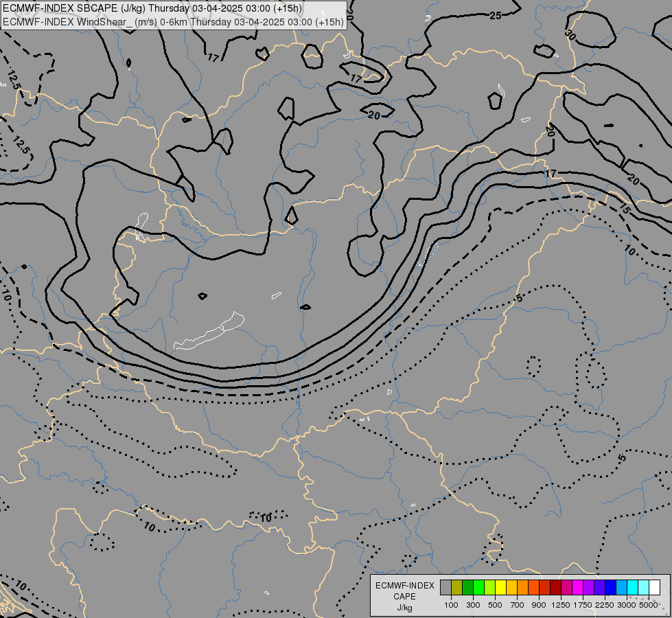672x618 pixels.
Task: Click the gray CAPE legend swatch
Action: pos(445,588)
